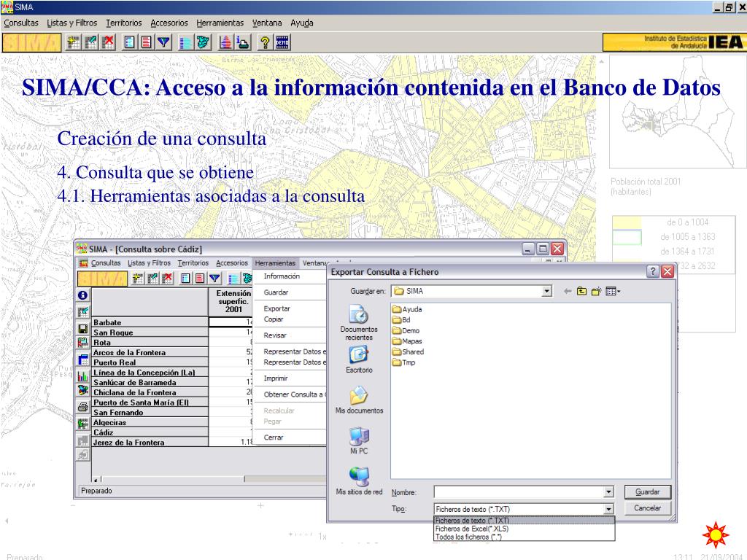The image size is (747, 560).
Task: Open the Mapas folder in file list
Action: [407, 341]
